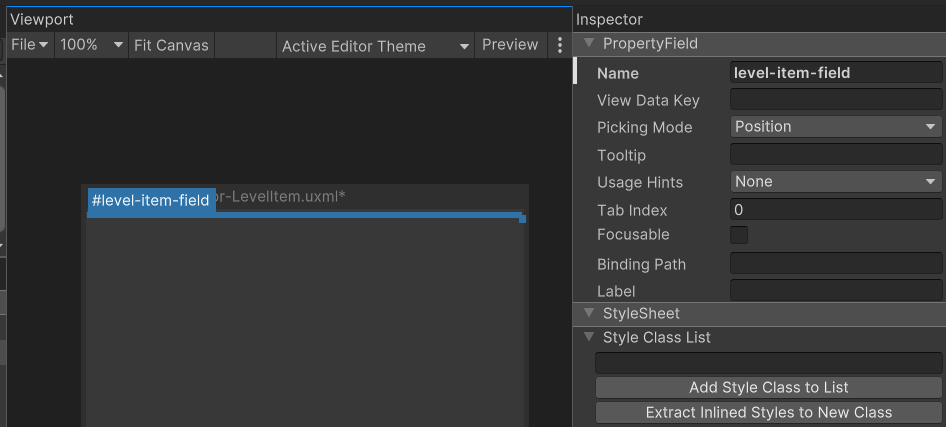The image size is (946, 427).
Task: Click the canvas corner resize handle
Action: (522, 219)
